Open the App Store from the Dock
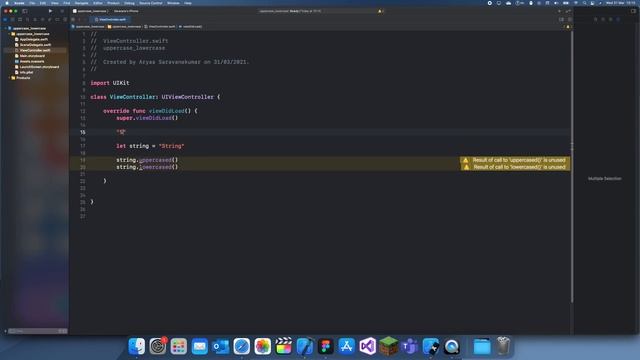 [347, 346]
